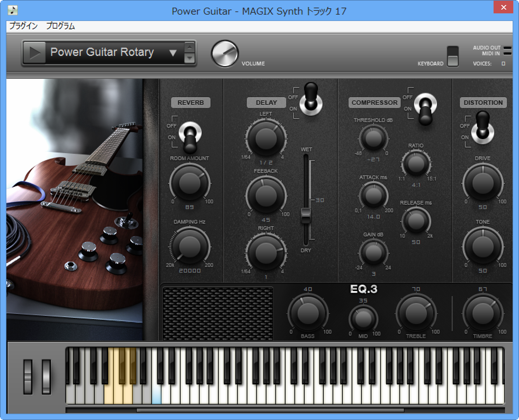Click the speaker grille panel

[x=218, y=314]
